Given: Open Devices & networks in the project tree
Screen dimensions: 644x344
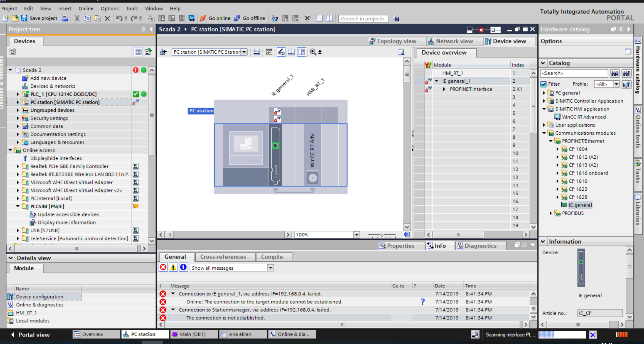Looking at the screenshot, I should (x=53, y=86).
